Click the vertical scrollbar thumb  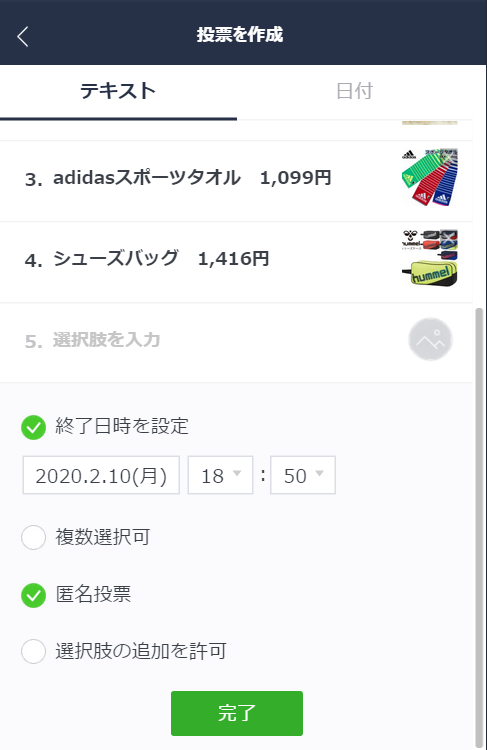479,526
